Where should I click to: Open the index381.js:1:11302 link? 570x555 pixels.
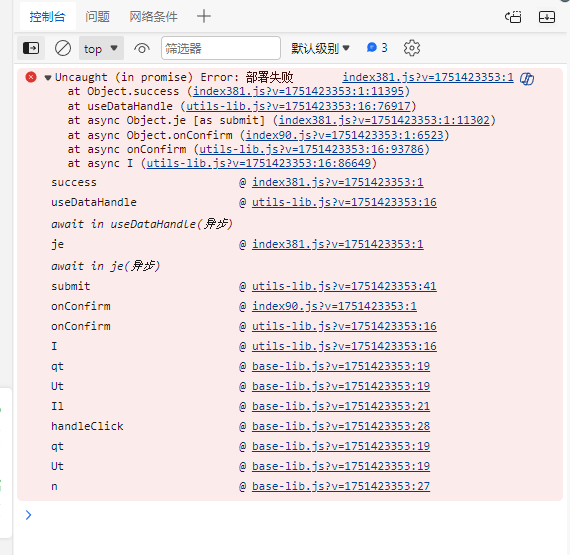tap(384, 120)
